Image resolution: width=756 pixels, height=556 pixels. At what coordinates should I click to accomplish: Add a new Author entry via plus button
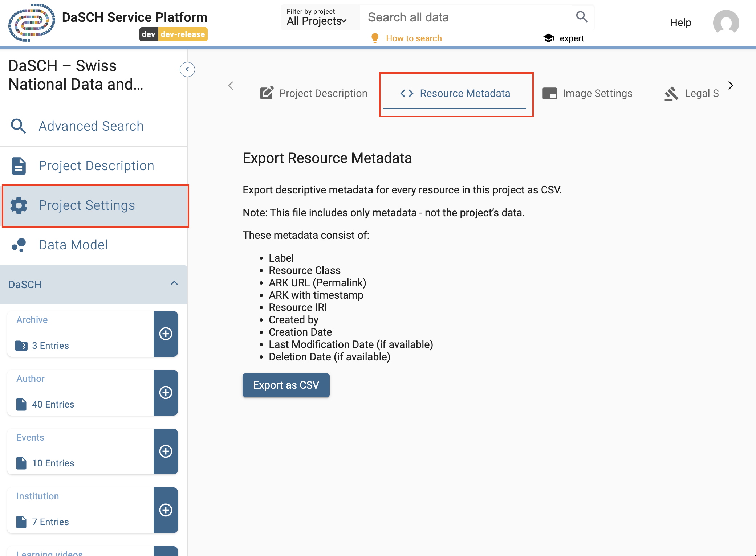[x=166, y=393]
